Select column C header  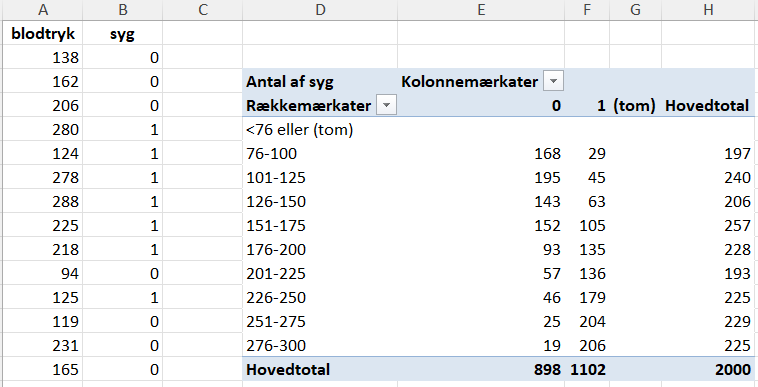point(203,10)
